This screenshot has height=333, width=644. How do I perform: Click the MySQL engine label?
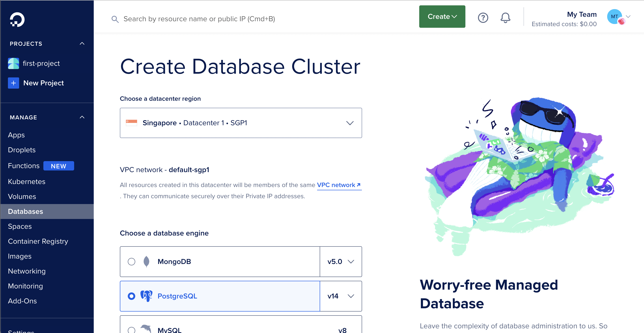click(x=170, y=330)
